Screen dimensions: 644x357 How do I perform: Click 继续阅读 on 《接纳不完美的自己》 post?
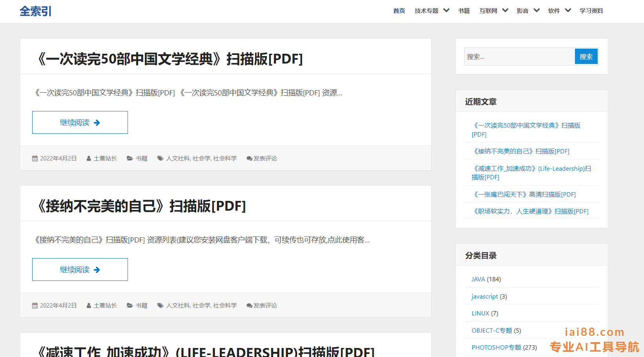tap(80, 270)
